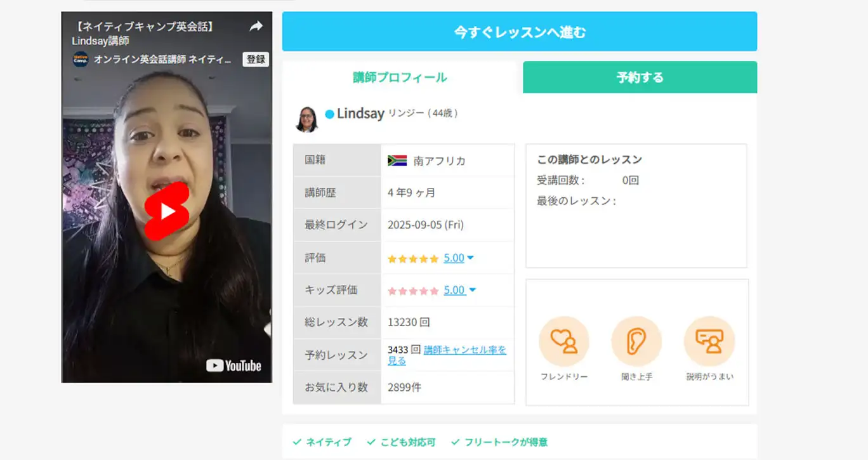Image resolution: width=868 pixels, height=460 pixels.
Task: Open the 予約する tab
Action: (640, 77)
